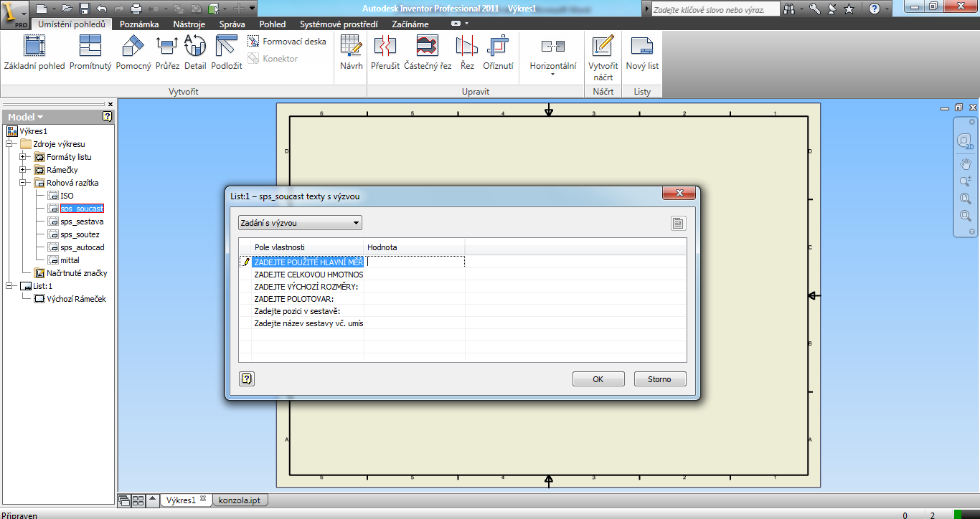
Task: Expand the Formáty listu node
Action: pos(23,157)
